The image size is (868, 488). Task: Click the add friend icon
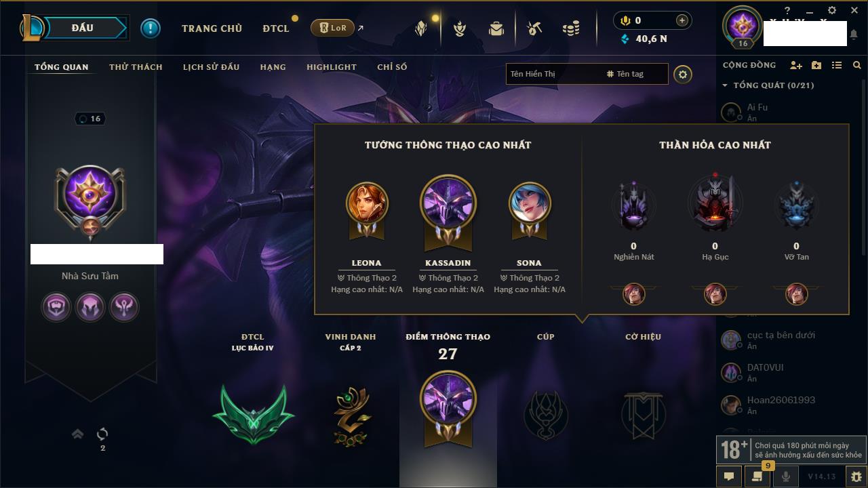click(795, 65)
